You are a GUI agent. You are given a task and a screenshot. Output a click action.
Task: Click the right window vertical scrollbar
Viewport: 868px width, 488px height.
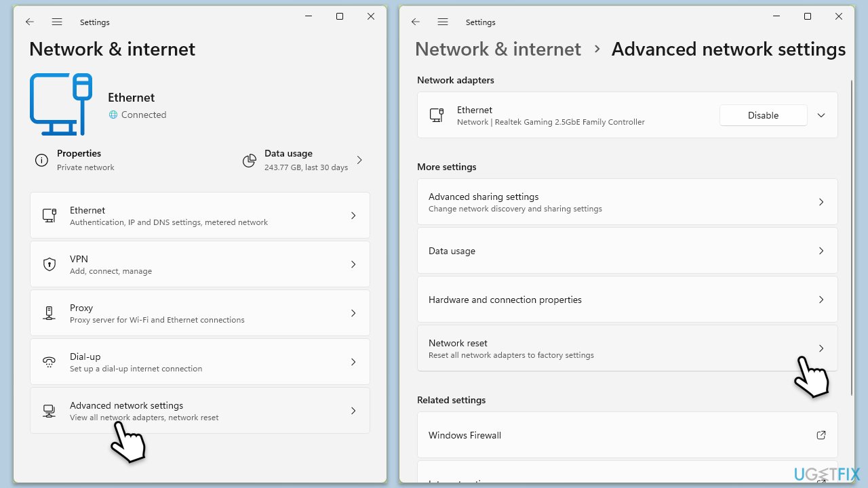(852, 237)
